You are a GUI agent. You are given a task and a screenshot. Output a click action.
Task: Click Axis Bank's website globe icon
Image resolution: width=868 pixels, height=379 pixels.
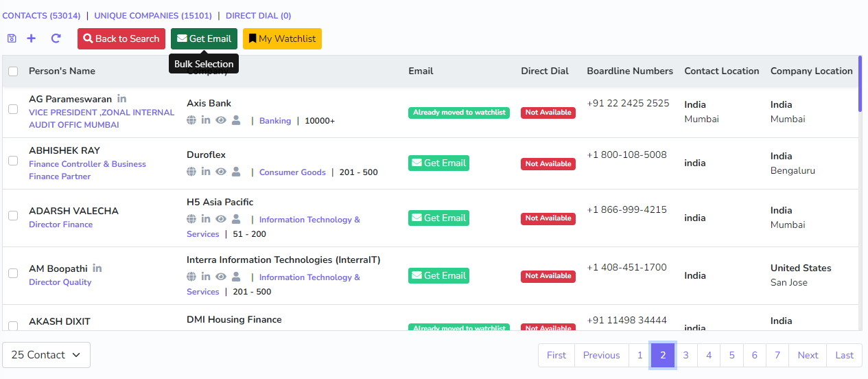191,120
